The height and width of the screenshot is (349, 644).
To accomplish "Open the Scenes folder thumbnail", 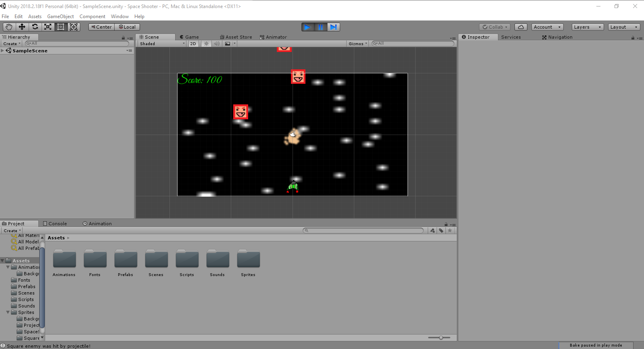I will pos(157,259).
